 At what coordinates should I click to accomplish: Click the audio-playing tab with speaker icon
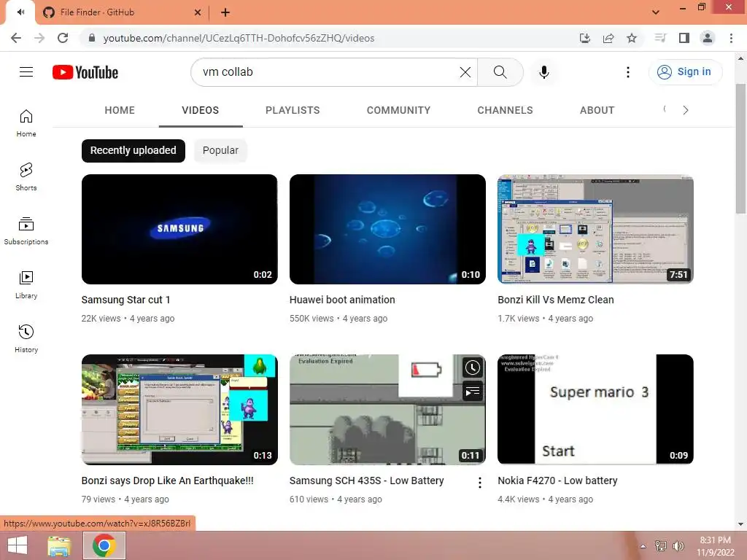[x=20, y=12]
